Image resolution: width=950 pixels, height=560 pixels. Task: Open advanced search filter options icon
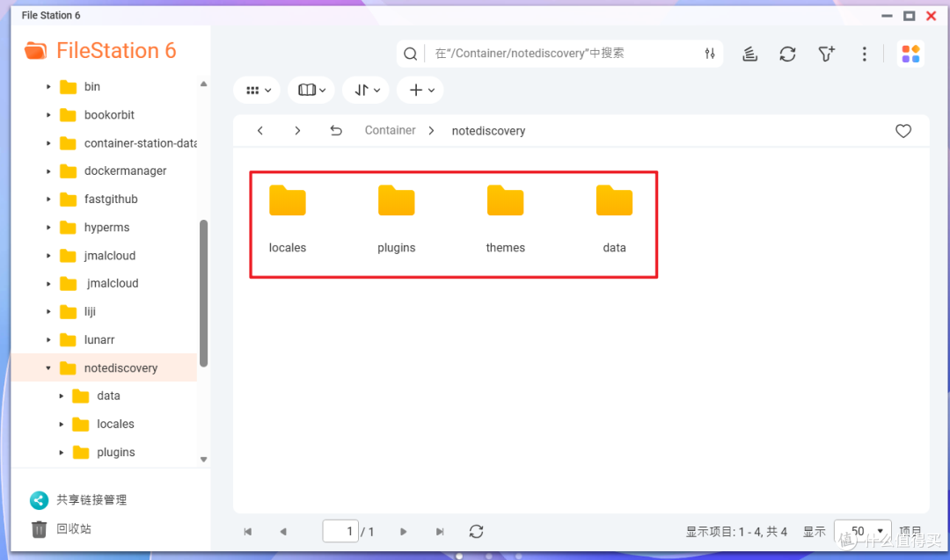click(710, 54)
